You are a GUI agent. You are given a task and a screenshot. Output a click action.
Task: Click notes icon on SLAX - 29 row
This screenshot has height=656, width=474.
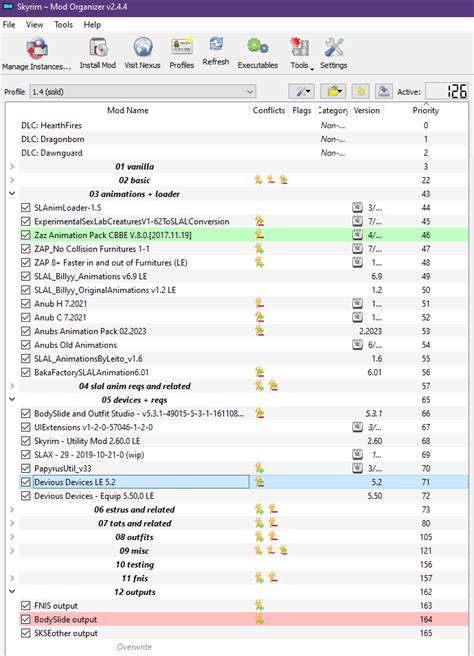(357, 454)
